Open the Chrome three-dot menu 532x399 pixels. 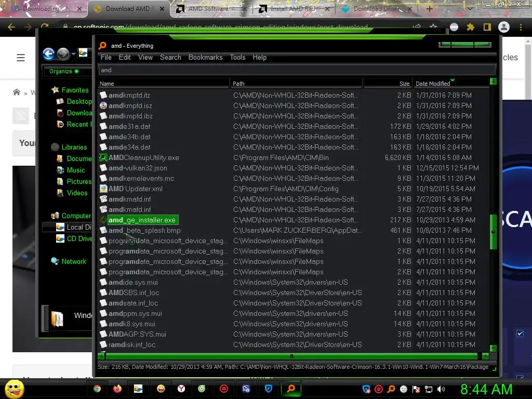tap(521, 27)
